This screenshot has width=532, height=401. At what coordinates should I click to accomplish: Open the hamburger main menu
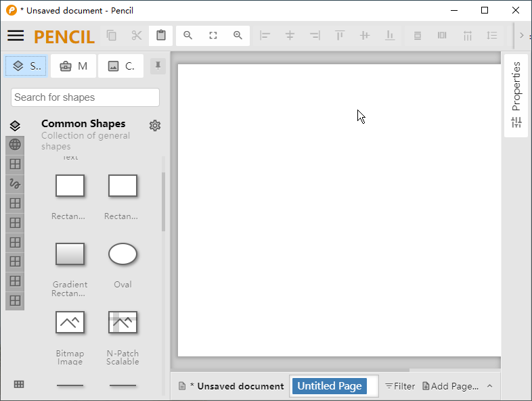[16, 35]
